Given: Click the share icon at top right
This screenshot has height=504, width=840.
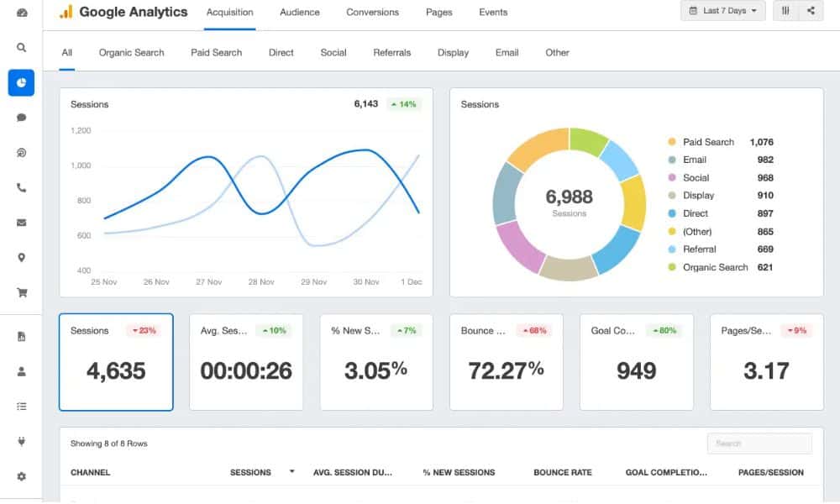Looking at the screenshot, I should click(811, 11).
